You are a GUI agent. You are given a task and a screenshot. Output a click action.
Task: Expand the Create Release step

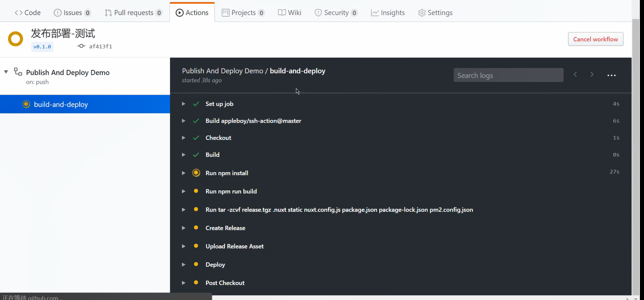[184, 228]
